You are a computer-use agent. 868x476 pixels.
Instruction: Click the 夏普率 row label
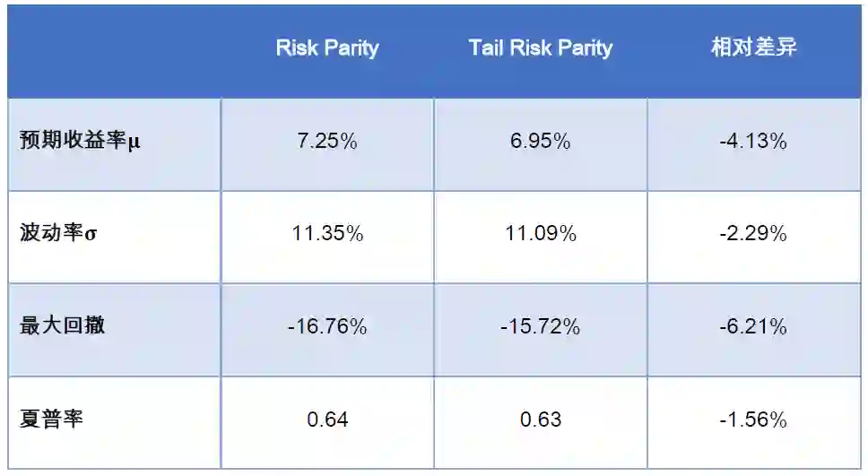[51, 420]
